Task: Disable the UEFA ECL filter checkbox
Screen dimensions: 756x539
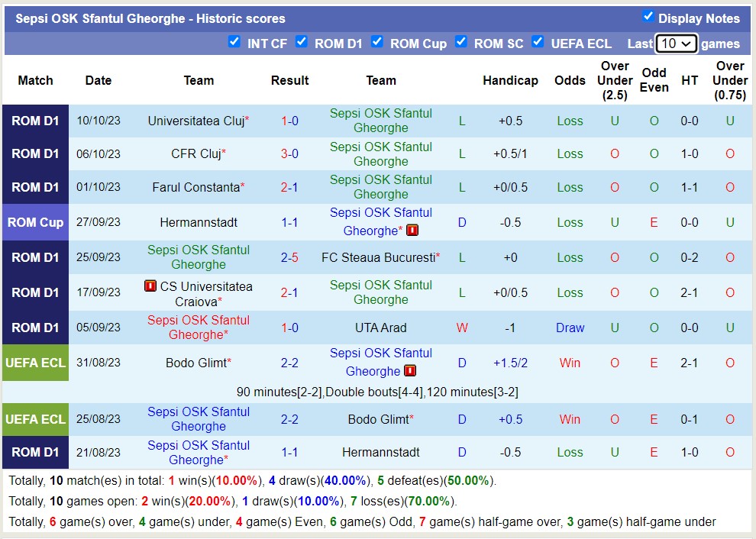Action: (538, 42)
